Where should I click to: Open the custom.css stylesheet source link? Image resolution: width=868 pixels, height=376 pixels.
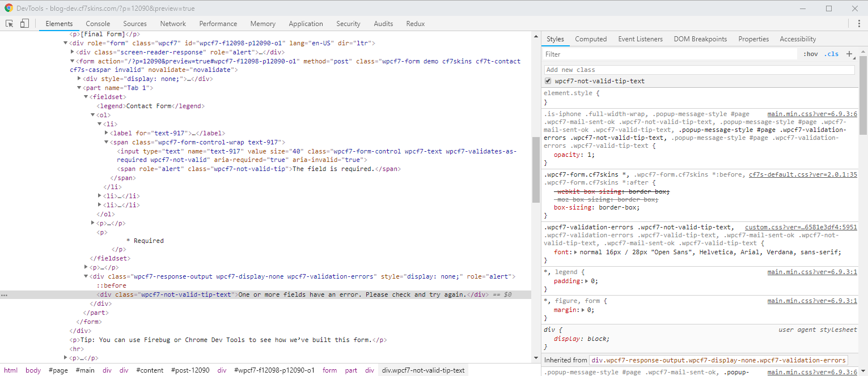coord(801,227)
